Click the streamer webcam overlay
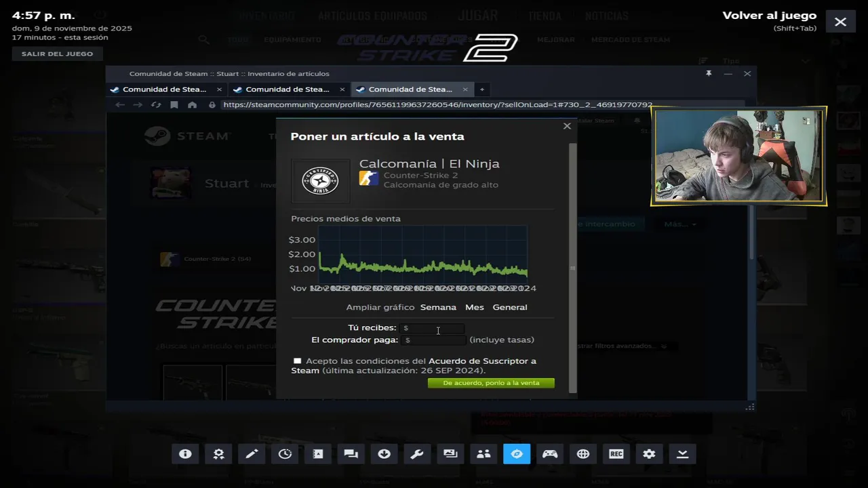 (x=738, y=156)
